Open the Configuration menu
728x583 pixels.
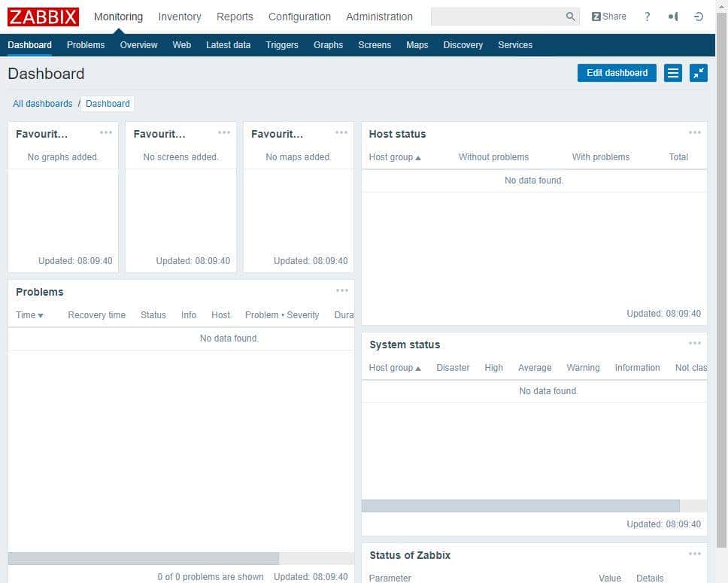(x=299, y=17)
